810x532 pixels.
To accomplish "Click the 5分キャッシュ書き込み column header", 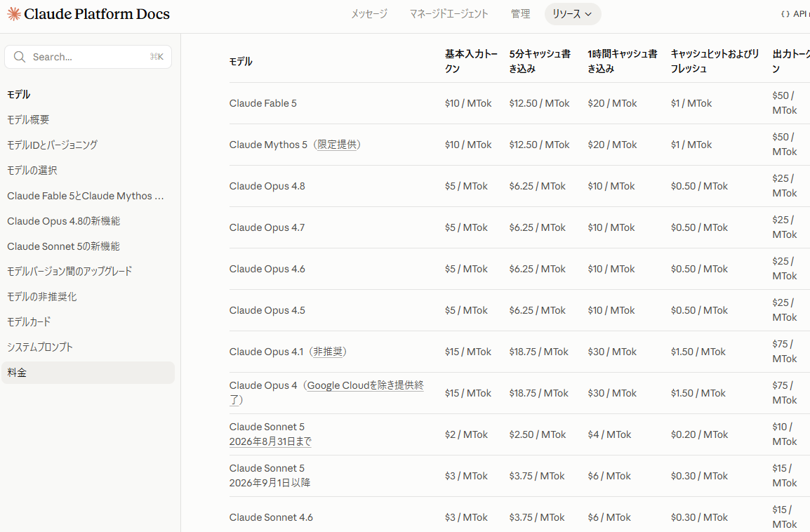I will point(540,61).
